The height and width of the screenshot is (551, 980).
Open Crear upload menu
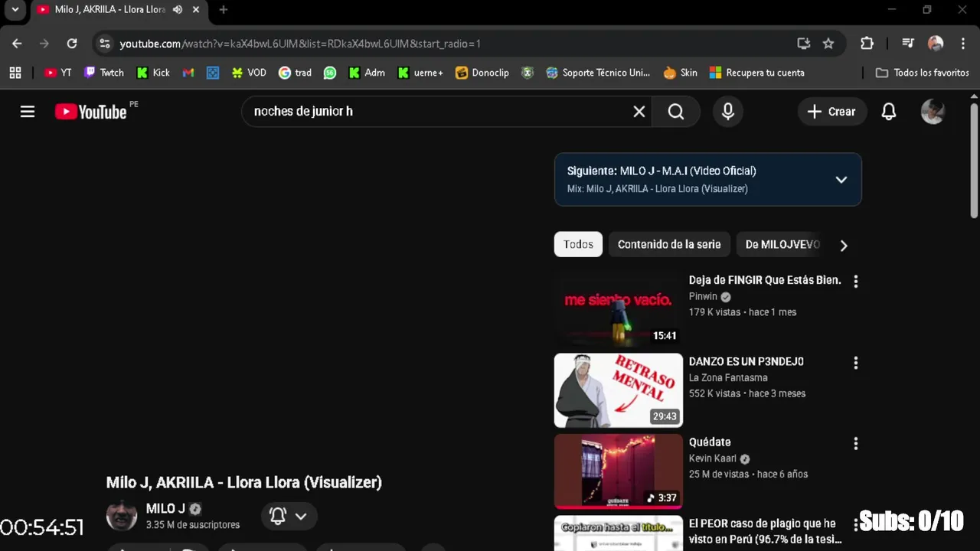pos(831,112)
